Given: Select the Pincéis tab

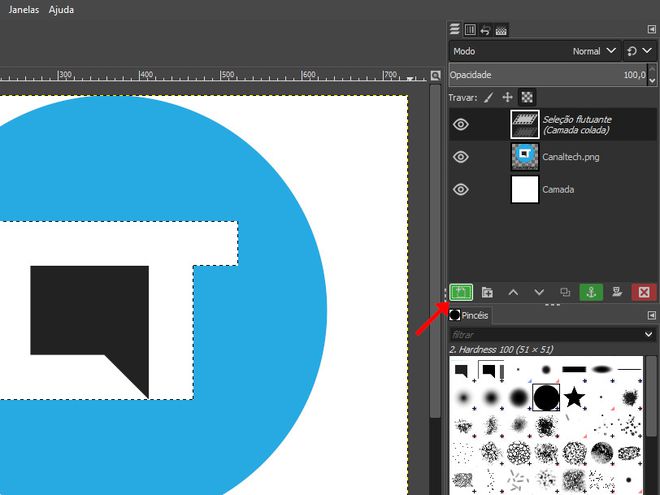Looking at the screenshot, I should [469, 315].
